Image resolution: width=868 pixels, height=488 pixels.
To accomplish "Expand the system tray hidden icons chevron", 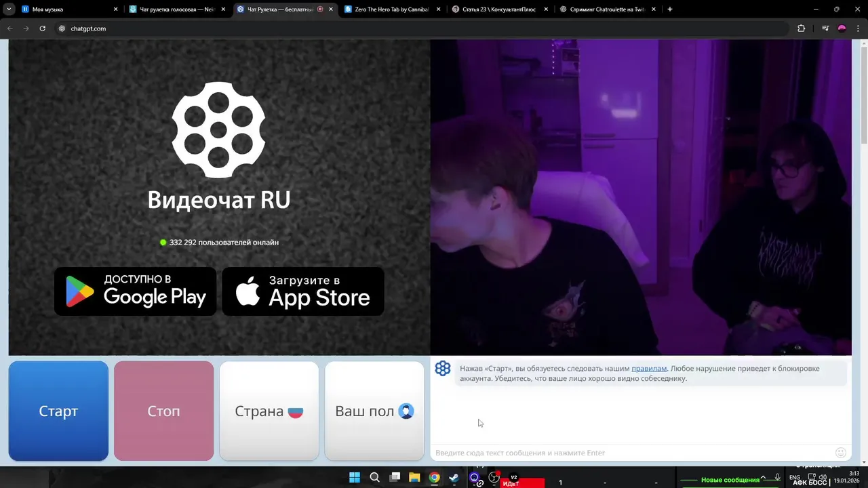I will click(763, 478).
